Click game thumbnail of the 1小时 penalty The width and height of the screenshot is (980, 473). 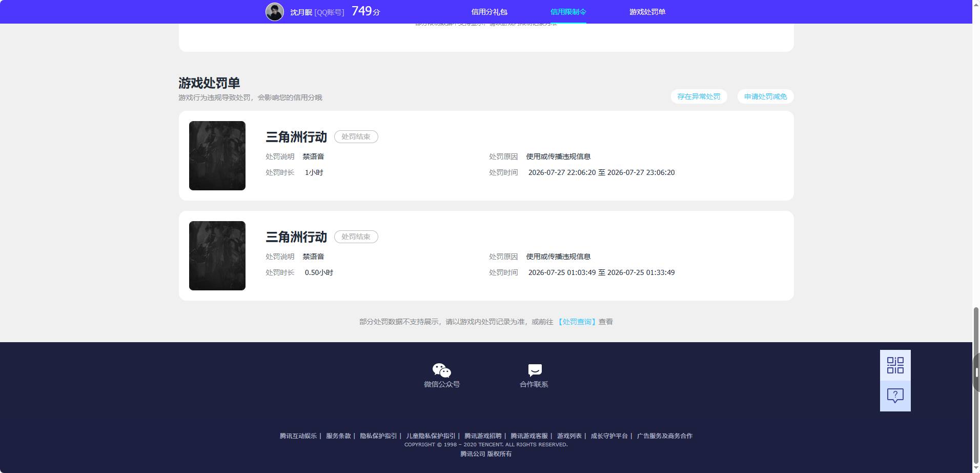point(217,155)
